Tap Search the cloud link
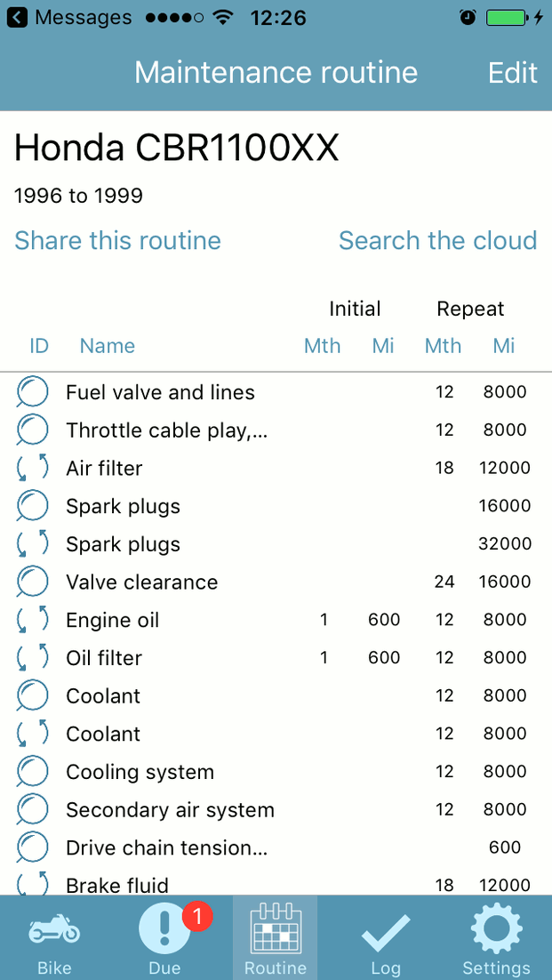 437,241
